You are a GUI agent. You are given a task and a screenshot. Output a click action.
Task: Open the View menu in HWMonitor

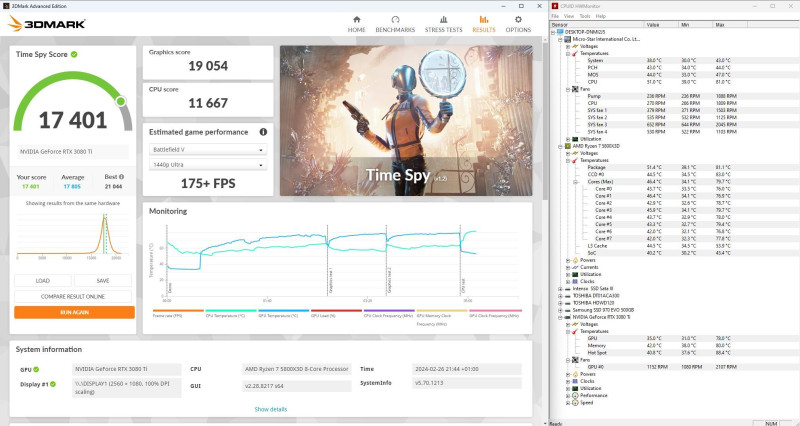pyautogui.click(x=569, y=16)
